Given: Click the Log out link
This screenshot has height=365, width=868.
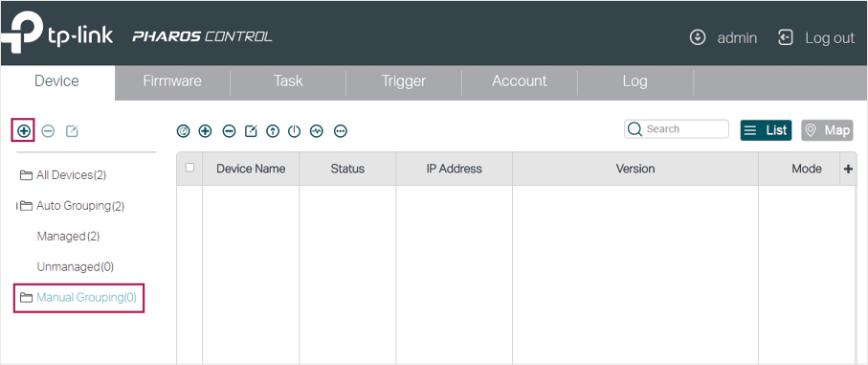Looking at the screenshot, I should (x=816, y=38).
